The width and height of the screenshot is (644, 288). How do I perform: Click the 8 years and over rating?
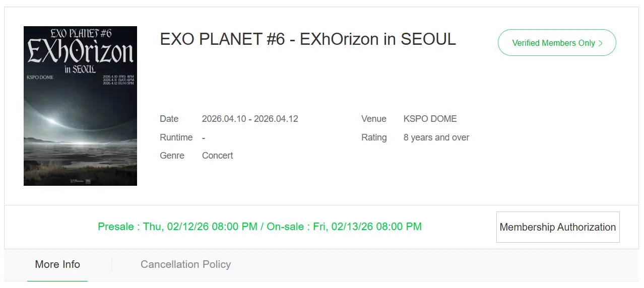click(x=436, y=137)
